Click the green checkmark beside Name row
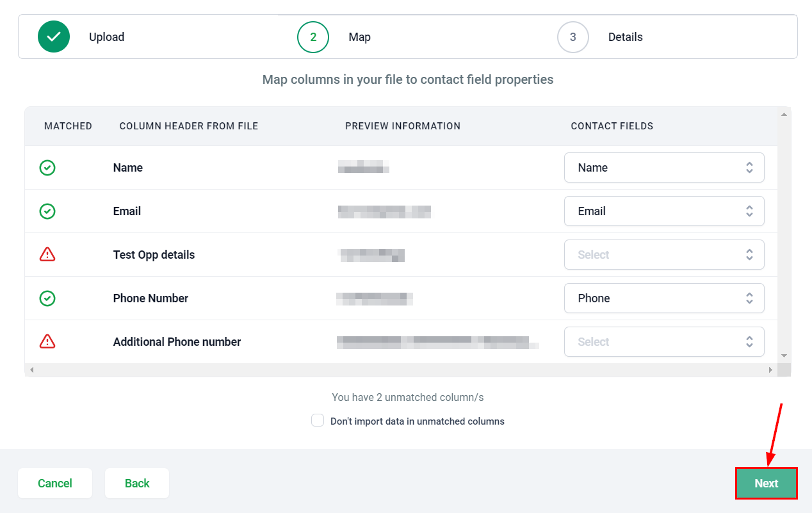Image resolution: width=812 pixels, height=513 pixels. pyautogui.click(x=47, y=168)
